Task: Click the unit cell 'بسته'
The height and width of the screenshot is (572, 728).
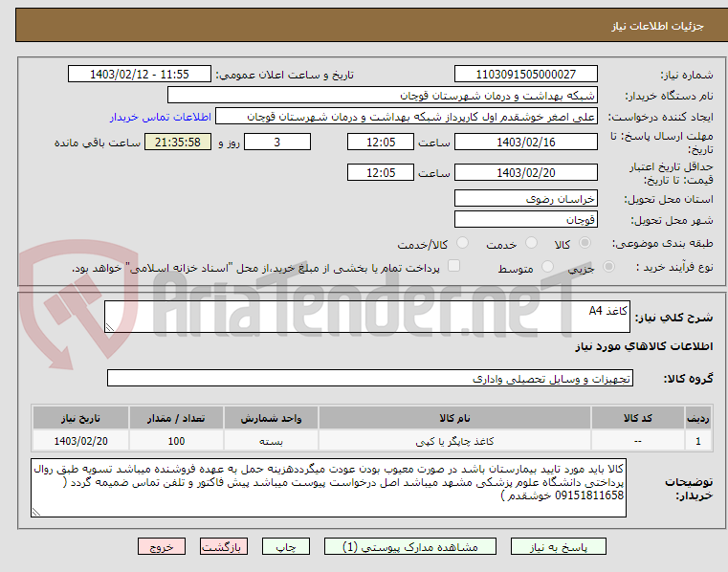Action: [271, 441]
